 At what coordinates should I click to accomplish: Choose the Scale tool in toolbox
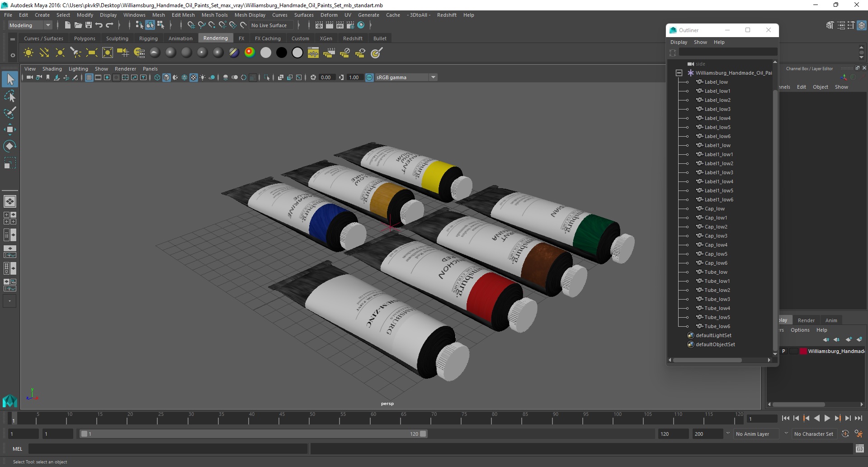click(10, 162)
